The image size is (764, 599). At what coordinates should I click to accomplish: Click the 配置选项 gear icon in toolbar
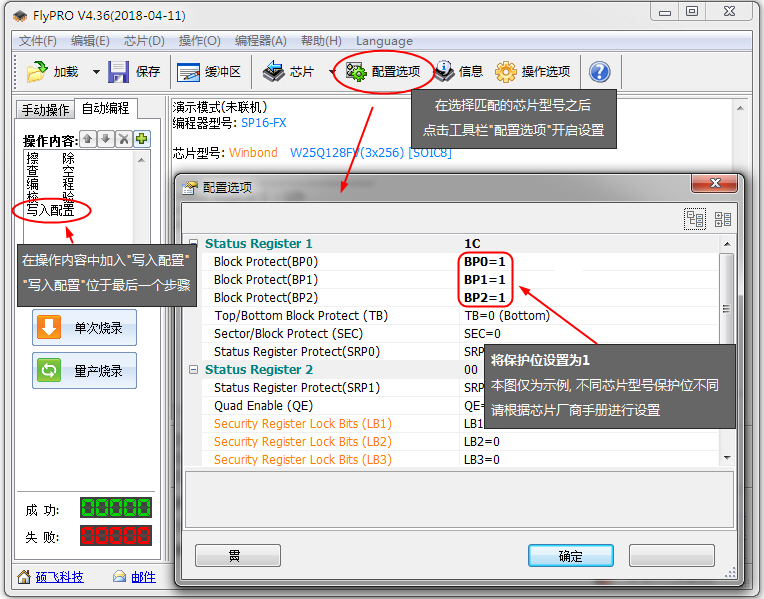click(356, 72)
